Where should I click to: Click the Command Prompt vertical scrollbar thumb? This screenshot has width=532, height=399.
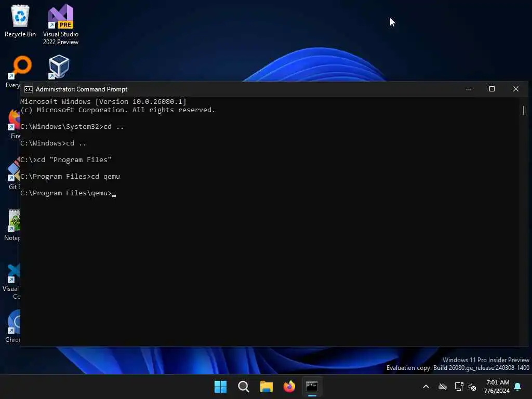point(524,110)
